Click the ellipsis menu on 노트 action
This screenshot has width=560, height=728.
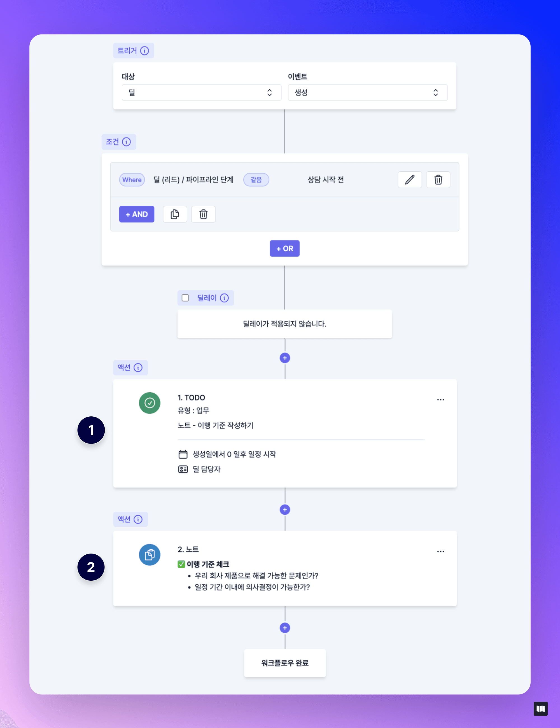click(441, 551)
